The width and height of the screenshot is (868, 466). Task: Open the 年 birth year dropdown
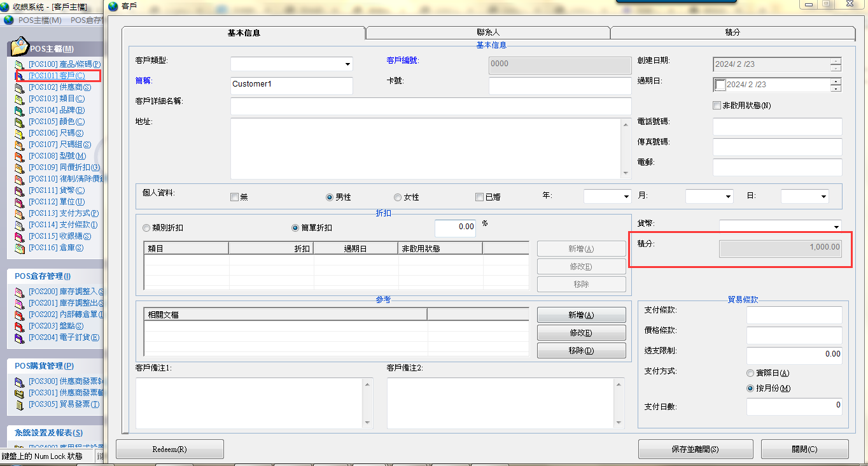tap(626, 197)
